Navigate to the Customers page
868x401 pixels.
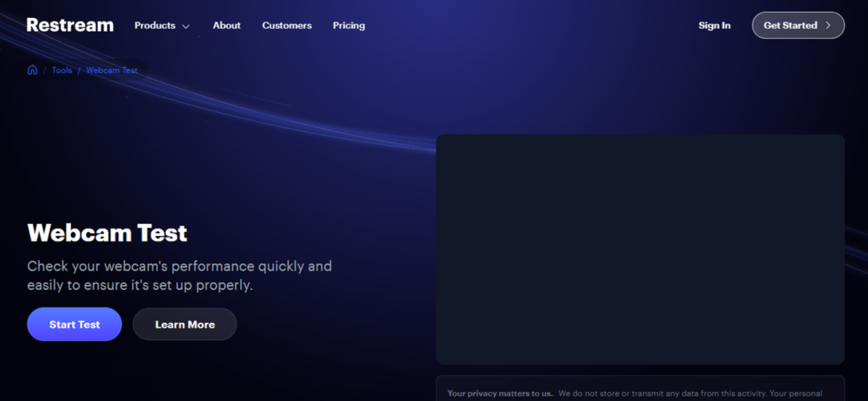point(286,26)
